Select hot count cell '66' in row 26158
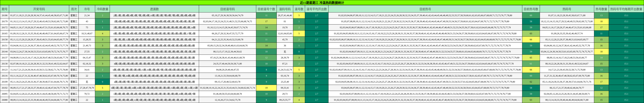Screen dimensions: 644x103 pyautogui.click(x=531, y=40)
